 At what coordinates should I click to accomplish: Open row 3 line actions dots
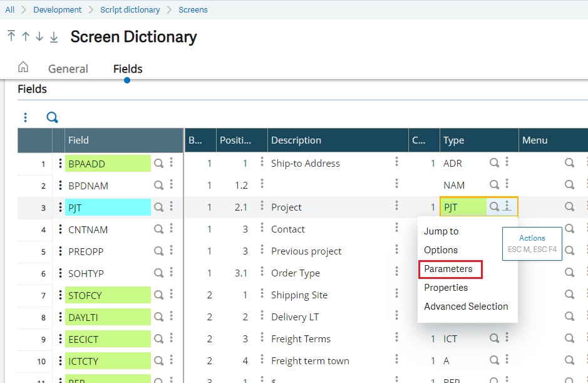60,207
